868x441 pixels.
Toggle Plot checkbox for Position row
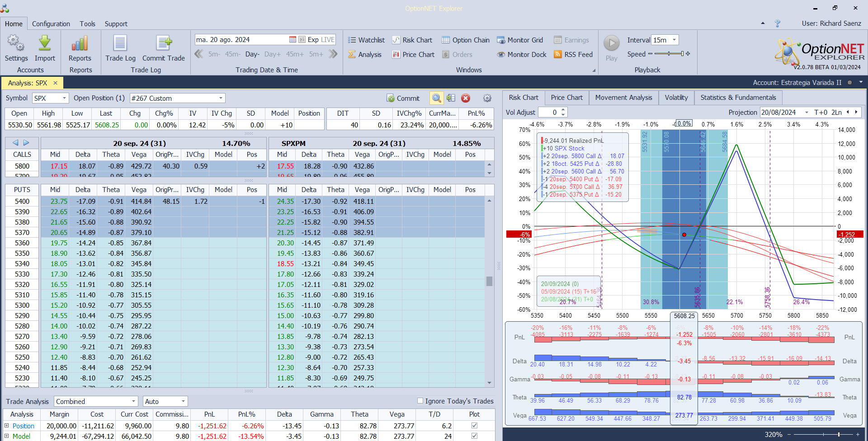coord(474,426)
